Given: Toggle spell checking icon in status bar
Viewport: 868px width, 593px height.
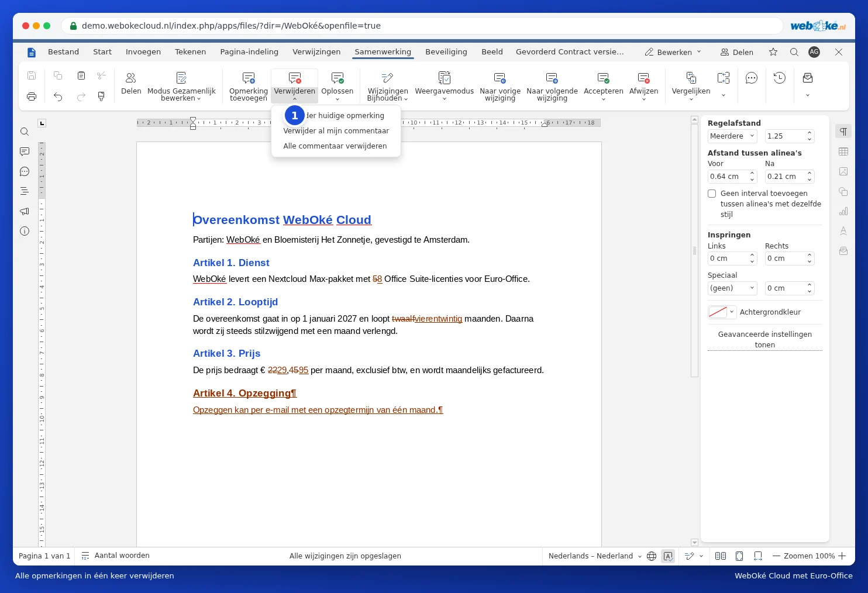Looking at the screenshot, I should click(x=668, y=556).
